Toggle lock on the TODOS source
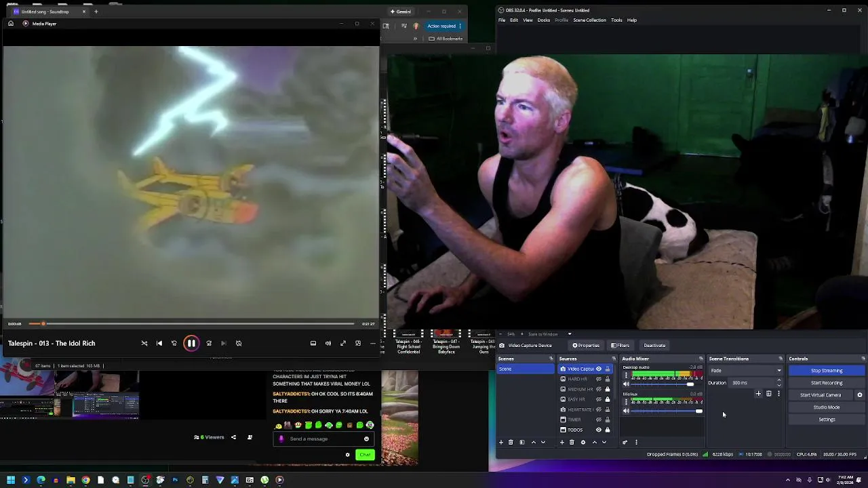The image size is (868, 488). [x=608, y=430]
